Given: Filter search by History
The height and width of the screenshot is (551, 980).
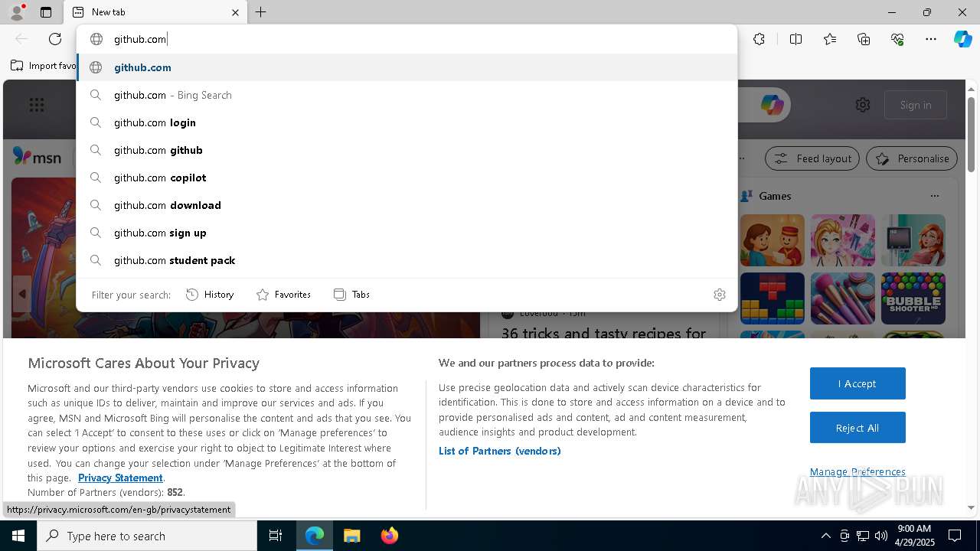Looking at the screenshot, I should [x=210, y=295].
